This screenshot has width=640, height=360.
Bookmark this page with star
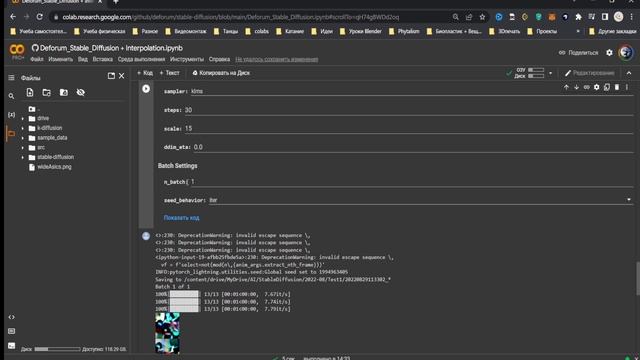482,17
